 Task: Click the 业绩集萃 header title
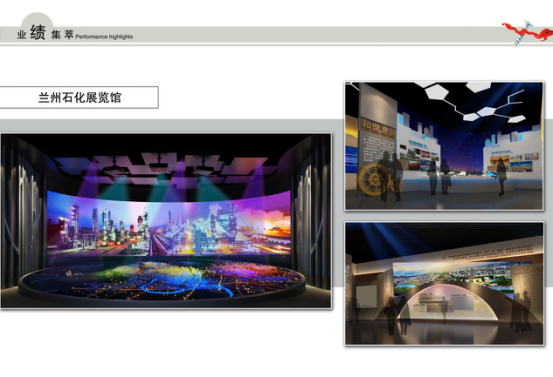[x=45, y=33]
